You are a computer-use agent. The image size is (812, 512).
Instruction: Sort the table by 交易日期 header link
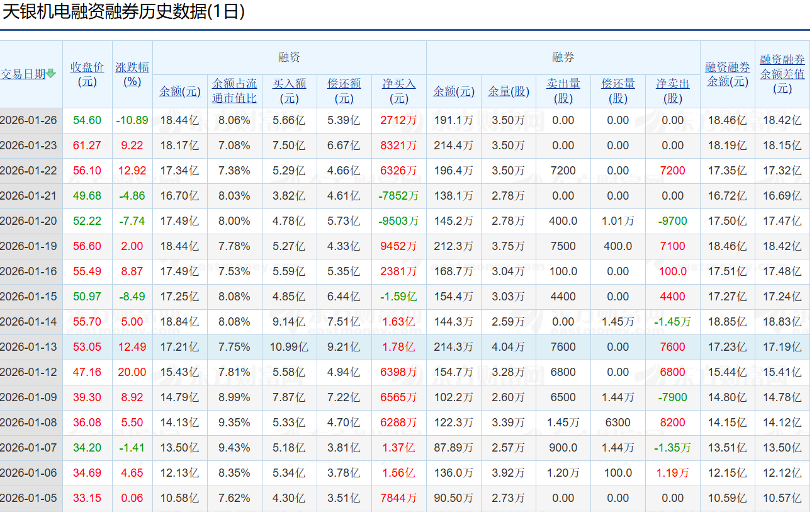23,74
